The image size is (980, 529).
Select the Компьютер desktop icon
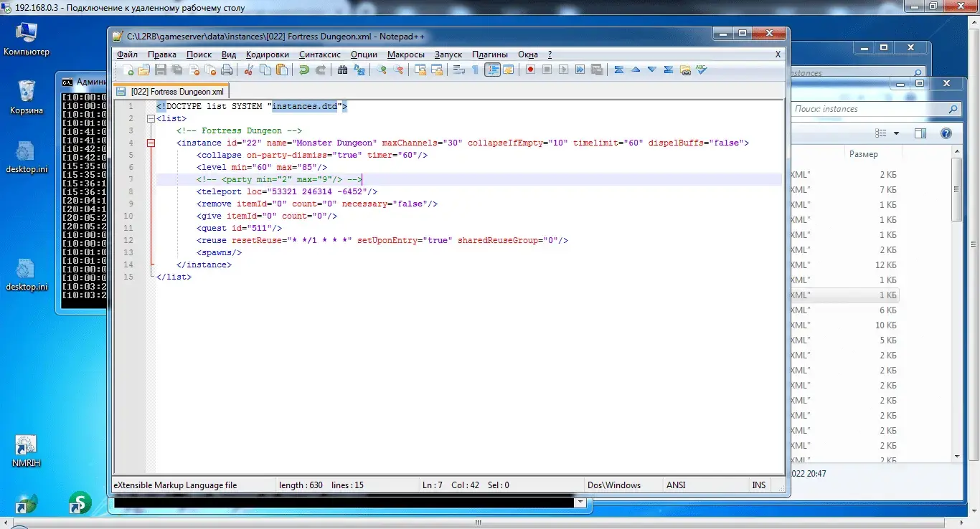click(x=27, y=39)
